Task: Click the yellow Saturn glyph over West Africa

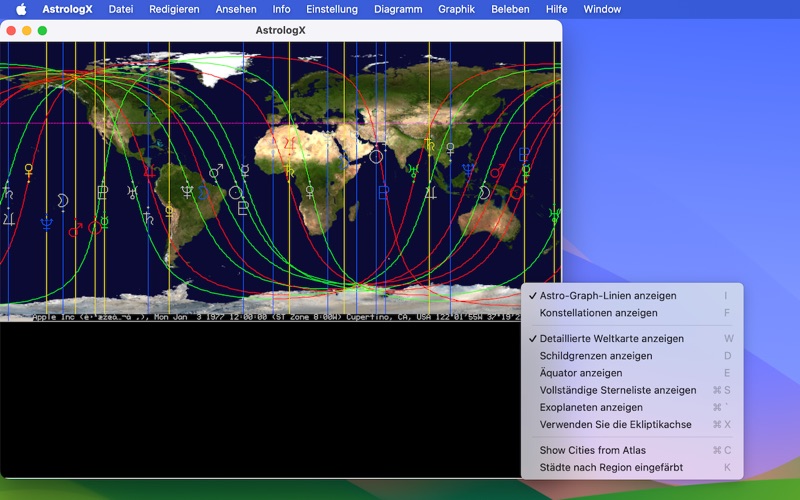Action: click(x=289, y=171)
